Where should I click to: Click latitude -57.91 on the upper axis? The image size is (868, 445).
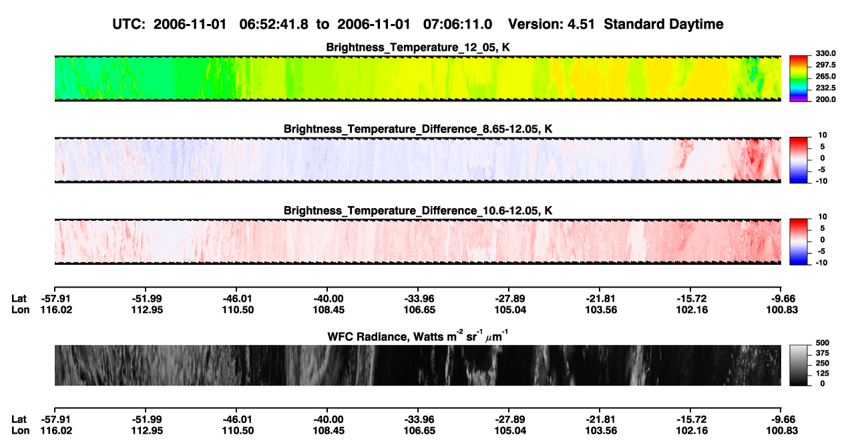click(x=55, y=299)
